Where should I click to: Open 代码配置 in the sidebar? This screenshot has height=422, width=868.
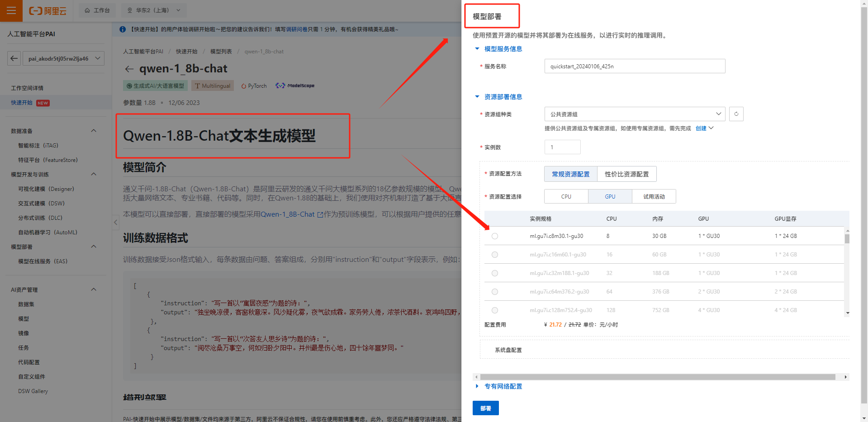coord(29,362)
